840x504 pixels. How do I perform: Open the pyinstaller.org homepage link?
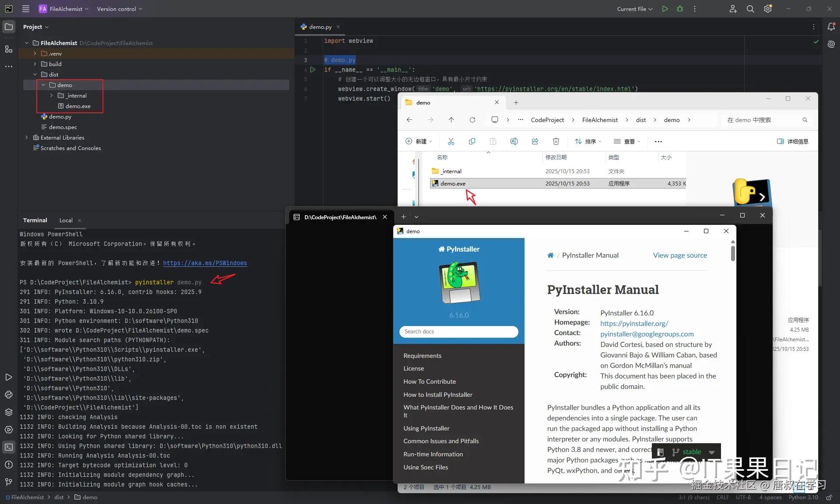coord(634,323)
